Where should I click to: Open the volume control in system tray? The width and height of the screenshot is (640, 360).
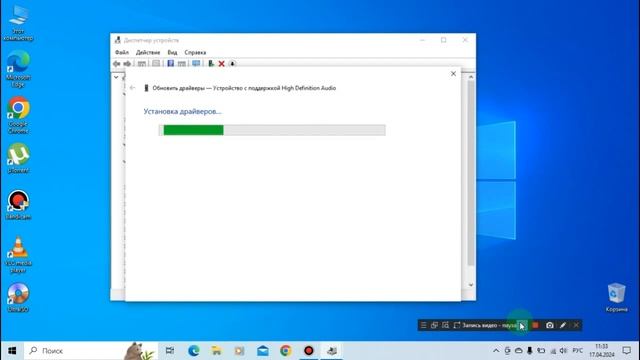pos(564,351)
